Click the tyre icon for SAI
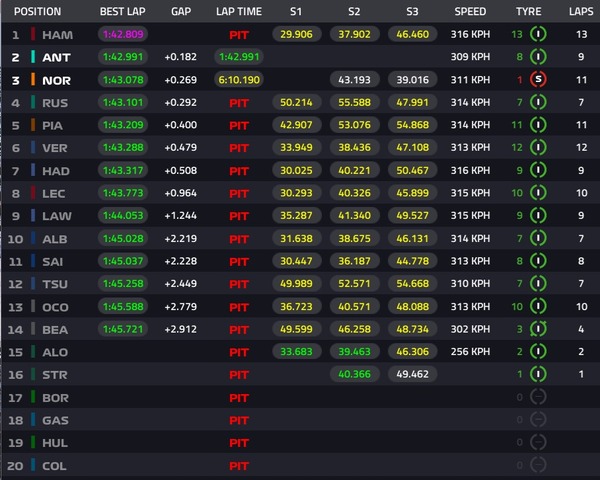 click(539, 261)
